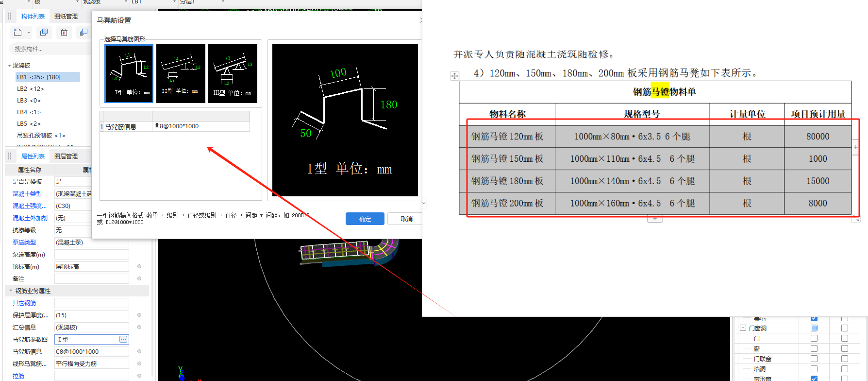Image resolution: width=868 pixels, height=381 pixels.
Task: Toggle the 保护层厚度 row radio dot
Action: [x=139, y=315]
